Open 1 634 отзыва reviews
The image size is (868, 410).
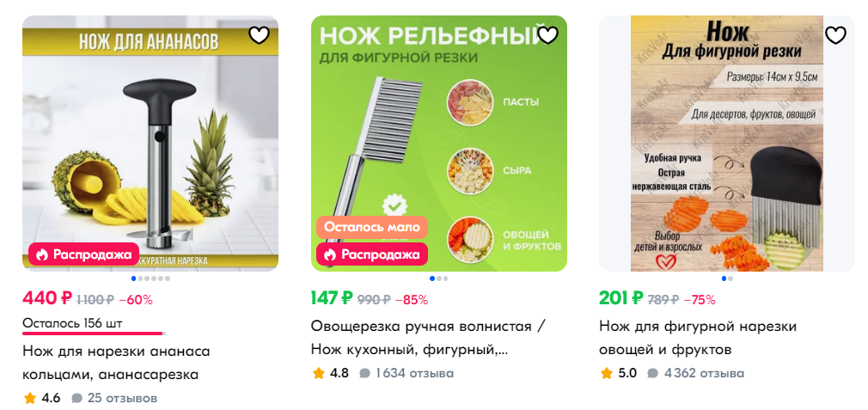click(406, 374)
